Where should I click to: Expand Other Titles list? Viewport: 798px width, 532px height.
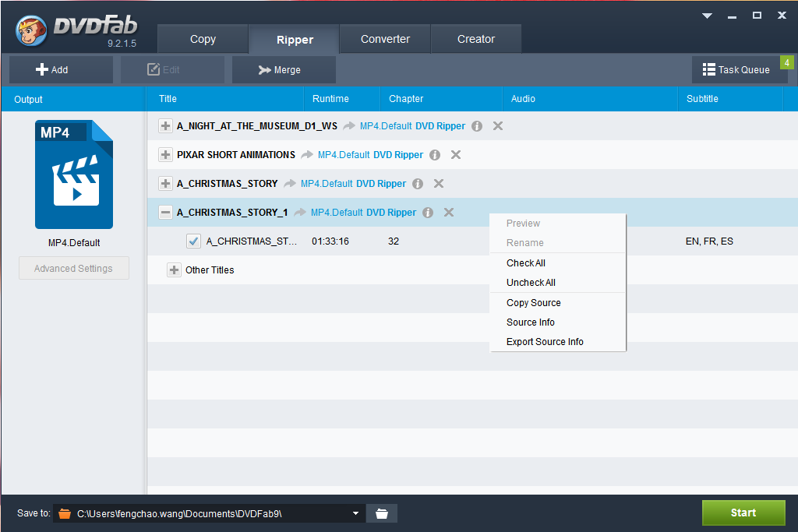click(175, 270)
